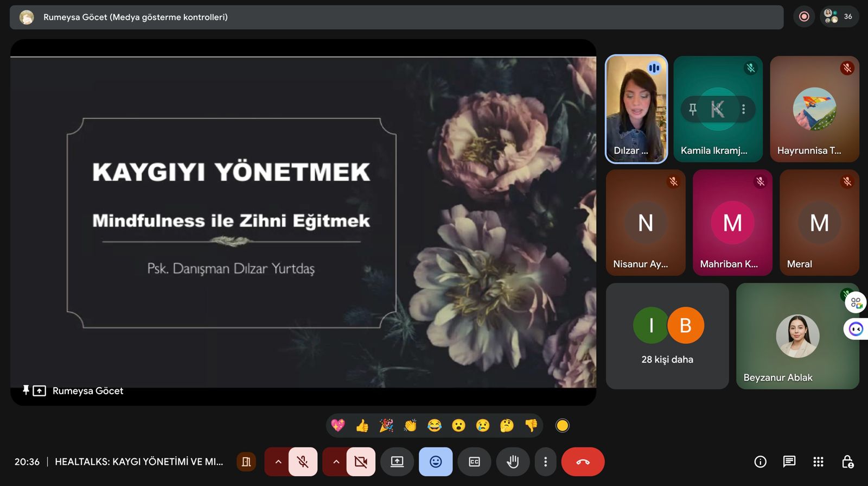Click the present screen icon
Image resolution: width=868 pixels, height=486 pixels.
click(397, 462)
